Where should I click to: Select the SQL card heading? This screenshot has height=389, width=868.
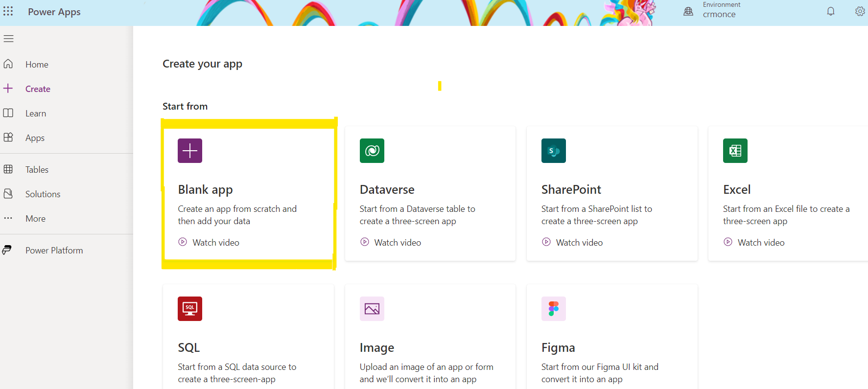[x=188, y=347]
